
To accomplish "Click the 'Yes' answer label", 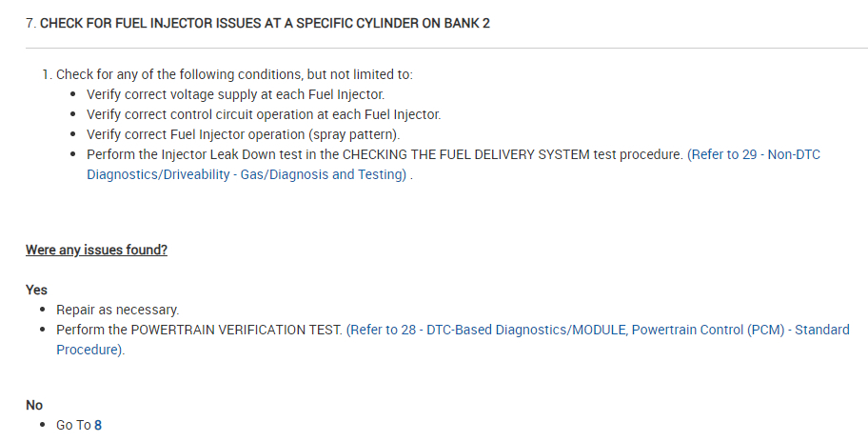I will tap(36, 290).
